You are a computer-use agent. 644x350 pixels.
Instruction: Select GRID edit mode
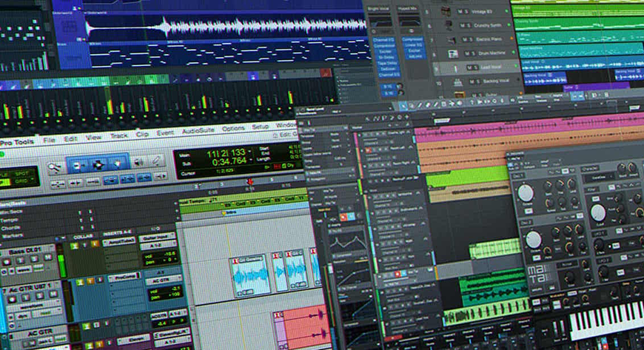(21, 181)
